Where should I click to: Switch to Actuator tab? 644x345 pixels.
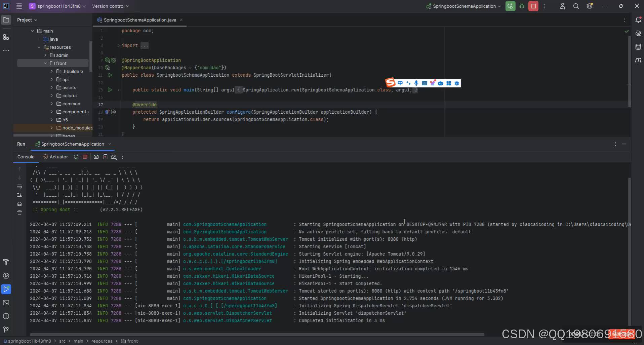55,157
